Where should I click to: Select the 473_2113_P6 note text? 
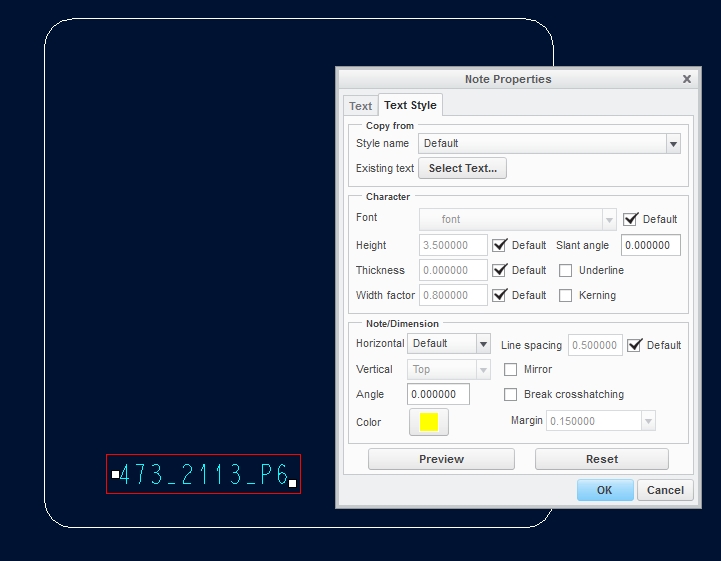tap(203, 474)
